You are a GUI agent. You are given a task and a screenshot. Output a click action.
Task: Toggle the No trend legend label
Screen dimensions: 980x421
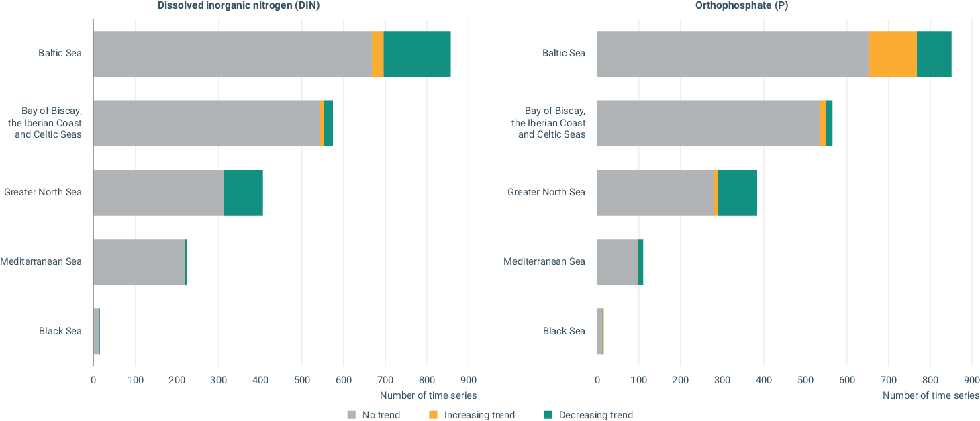tap(381, 415)
